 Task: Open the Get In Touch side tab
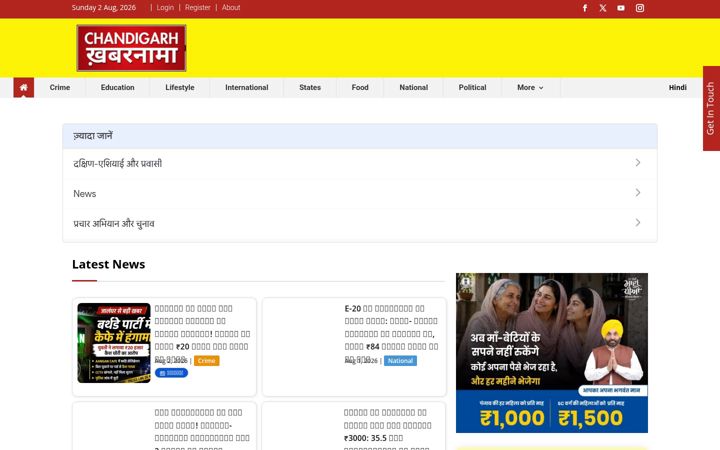click(x=711, y=108)
